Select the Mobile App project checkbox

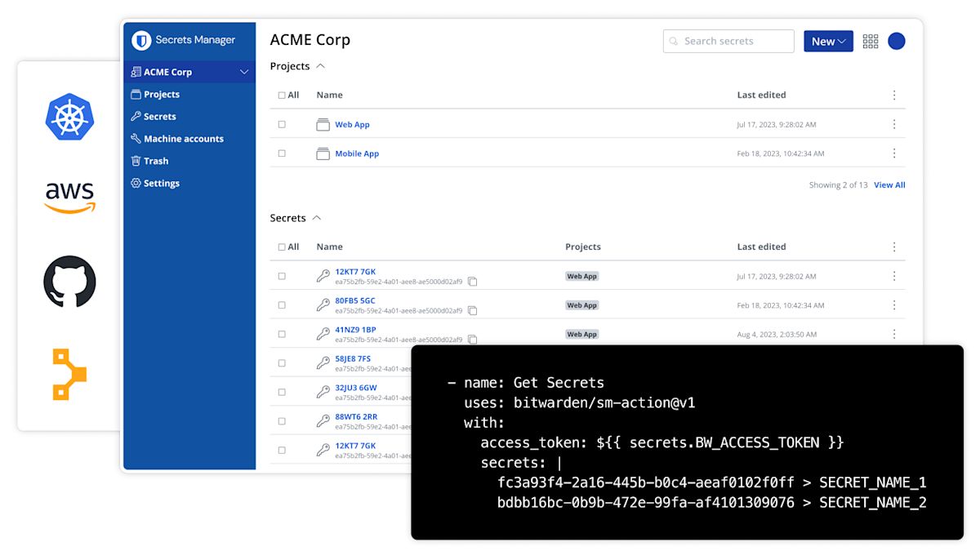(x=282, y=153)
